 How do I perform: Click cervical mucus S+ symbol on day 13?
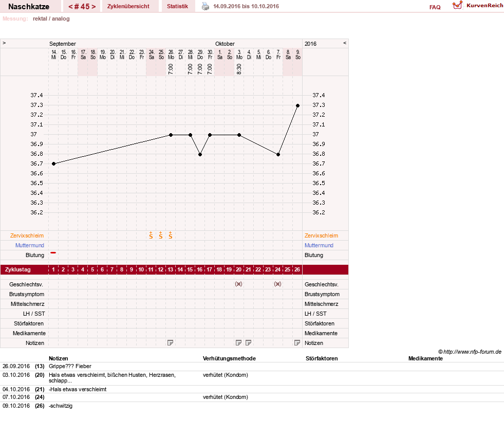point(171,235)
